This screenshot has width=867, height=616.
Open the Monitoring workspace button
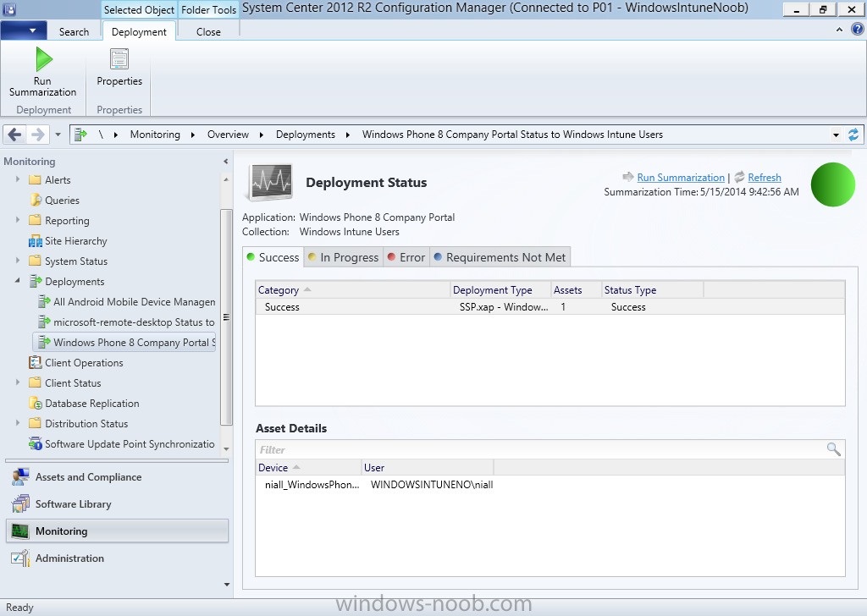117,531
